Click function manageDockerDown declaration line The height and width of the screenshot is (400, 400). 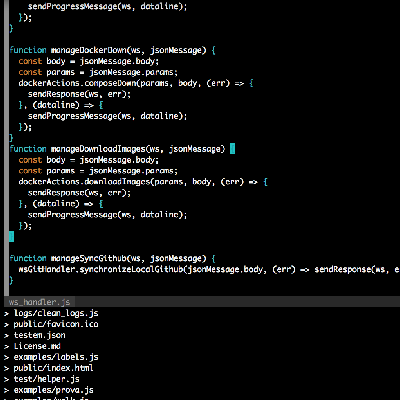point(113,50)
